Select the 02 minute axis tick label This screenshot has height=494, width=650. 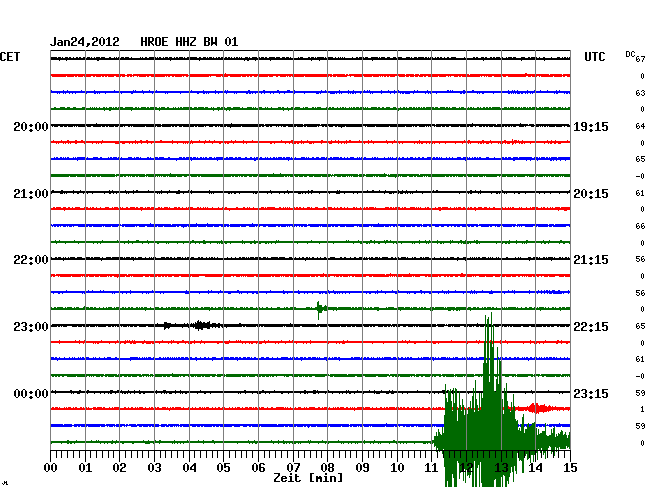(119, 467)
